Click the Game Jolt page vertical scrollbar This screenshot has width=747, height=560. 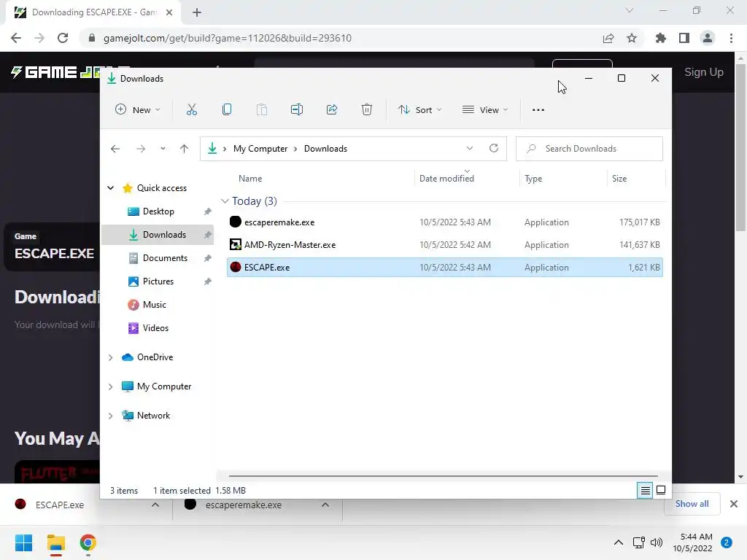[x=740, y=147]
